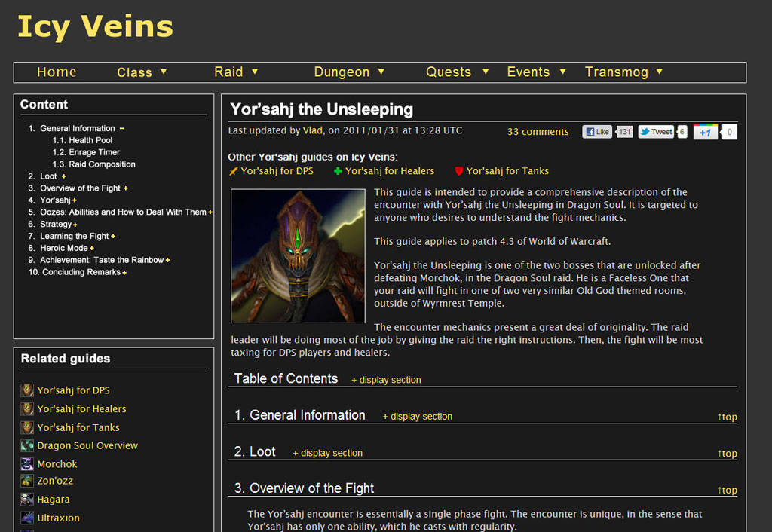Click the Zon'ozz boss icon

[x=27, y=481]
